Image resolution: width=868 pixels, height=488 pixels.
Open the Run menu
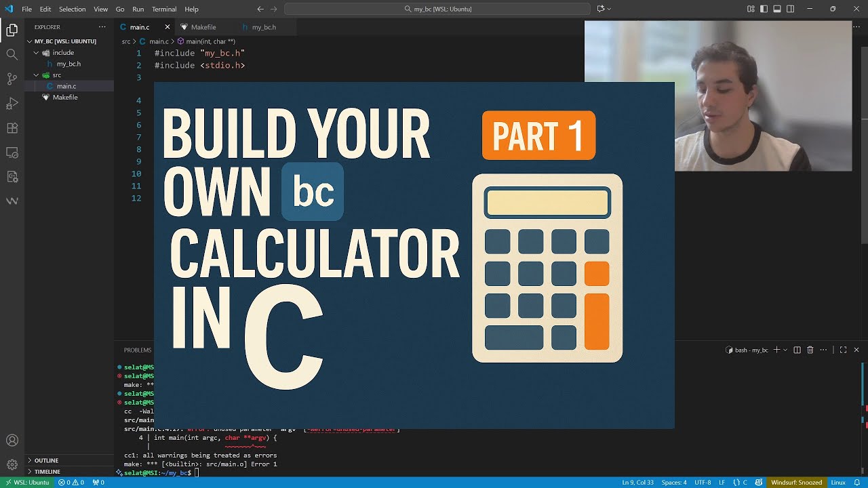[x=138, y=9]
